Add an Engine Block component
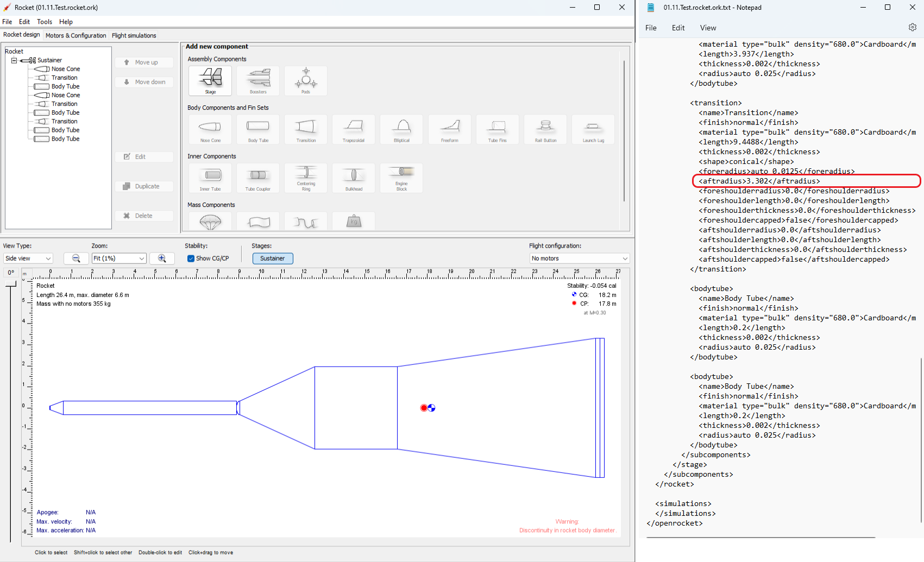Viewport: 924px width, 562px height. click(401, 178)
